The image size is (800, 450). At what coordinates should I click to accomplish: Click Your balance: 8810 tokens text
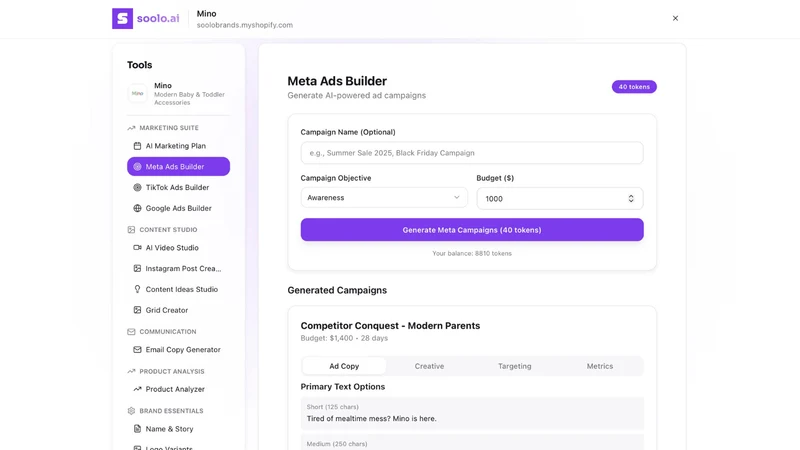tap(472, 254)
